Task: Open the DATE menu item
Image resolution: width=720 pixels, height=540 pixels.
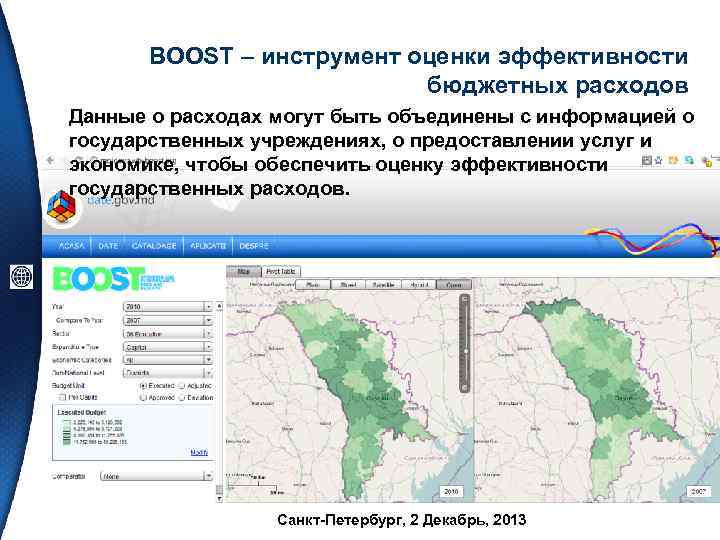Action: click(x=108, y=246)
